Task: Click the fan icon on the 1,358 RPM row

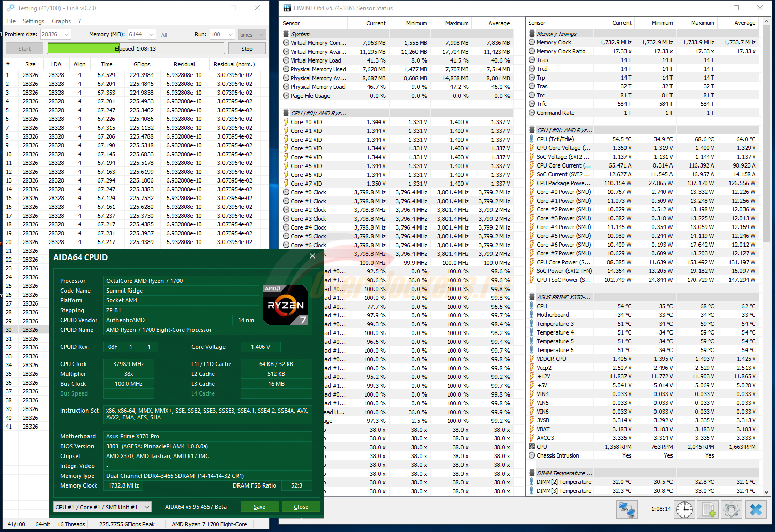Action: click(x=532, y=447)
